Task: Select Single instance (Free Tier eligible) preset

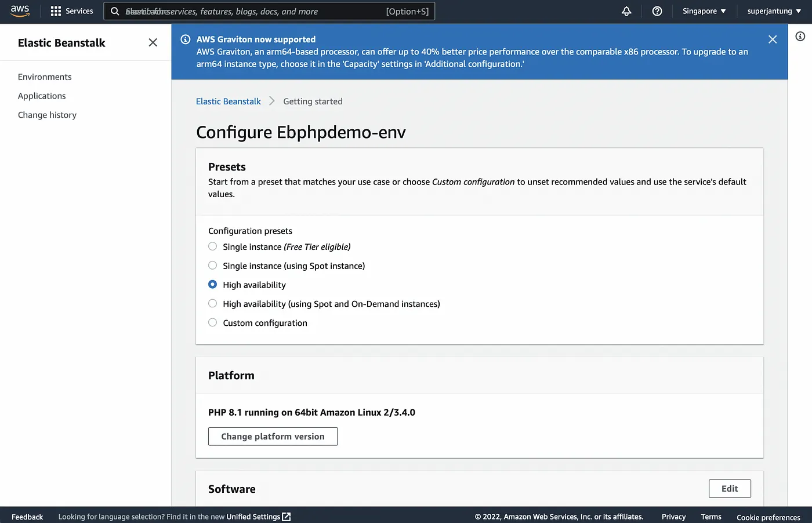Action: point(212,246)
